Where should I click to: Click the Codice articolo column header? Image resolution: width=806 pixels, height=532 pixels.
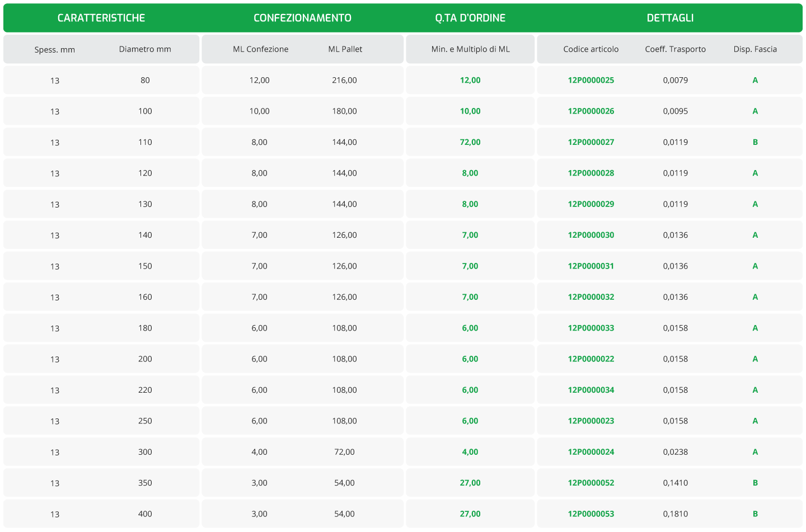[591, 49]
